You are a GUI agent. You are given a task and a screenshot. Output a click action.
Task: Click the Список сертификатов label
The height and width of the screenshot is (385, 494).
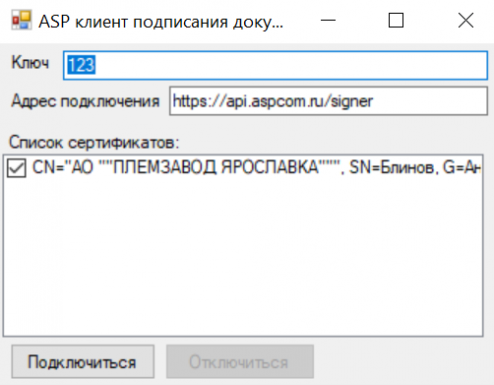coord(94,143)
